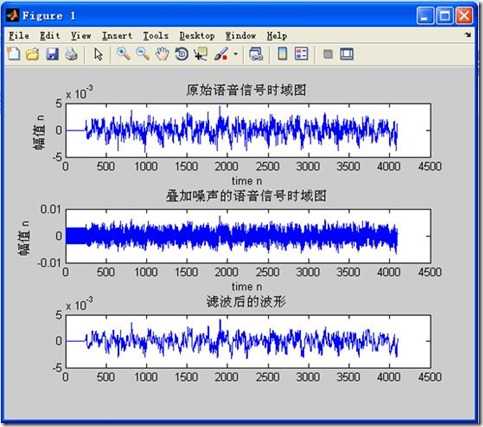Insert a colorbar using toolbar icon
Screen dimensions: 483x427
coord(282,54)
